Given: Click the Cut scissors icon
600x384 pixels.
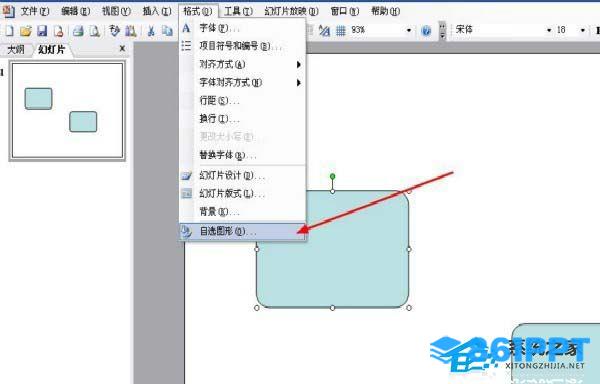Looking at the screenshot, I should tap(151, 31).
